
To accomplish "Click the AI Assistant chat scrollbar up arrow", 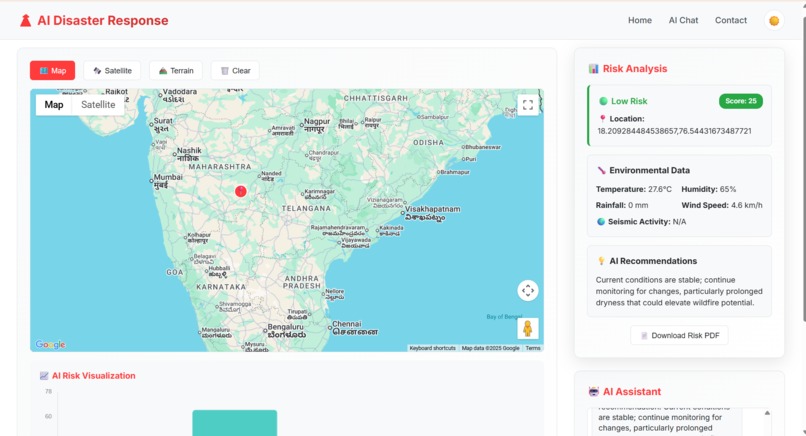I will click(767, 413).
